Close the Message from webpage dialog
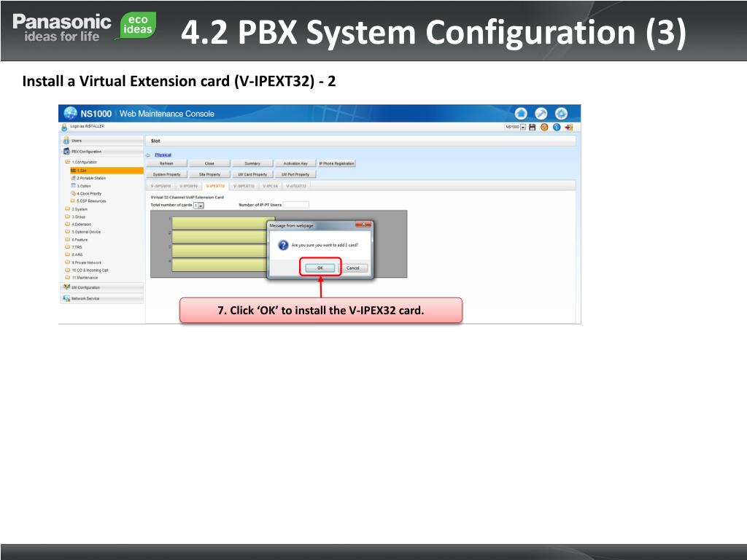The image size is (747, 560). pos(363,225)
